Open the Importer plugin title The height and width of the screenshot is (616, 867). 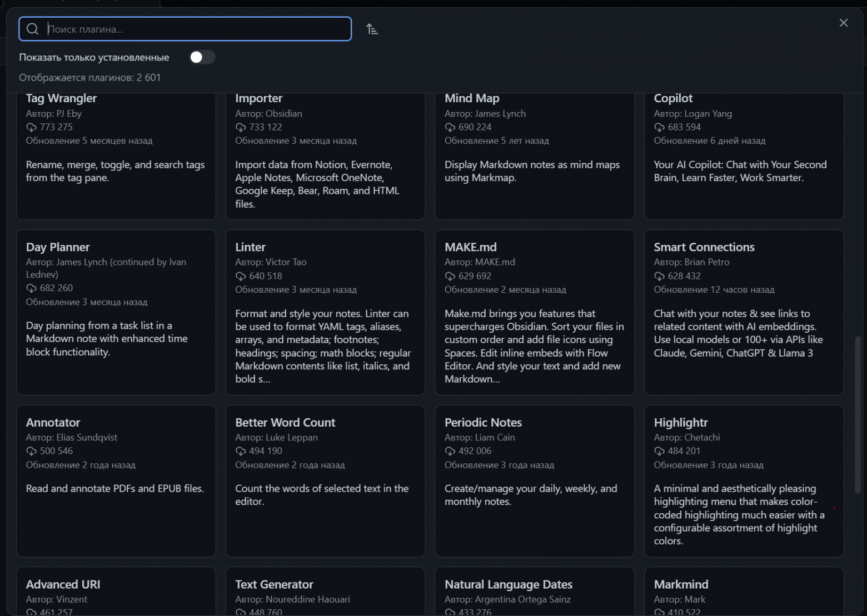(x=258, y=98)
